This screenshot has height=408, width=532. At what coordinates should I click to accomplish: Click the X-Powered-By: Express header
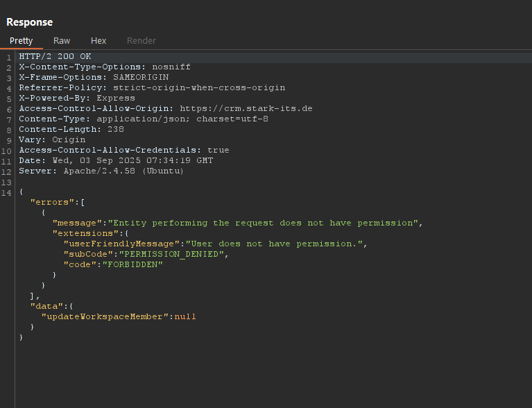77,98
